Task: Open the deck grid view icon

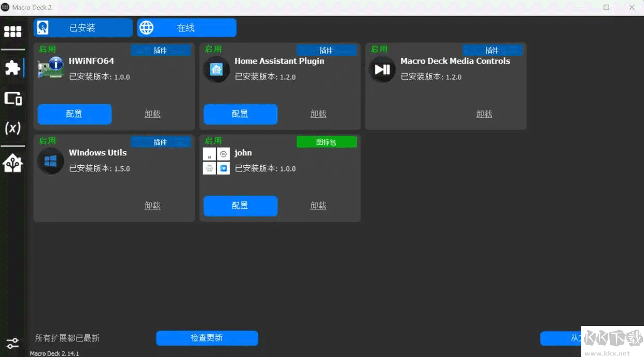Action: [x=12, y=32]
